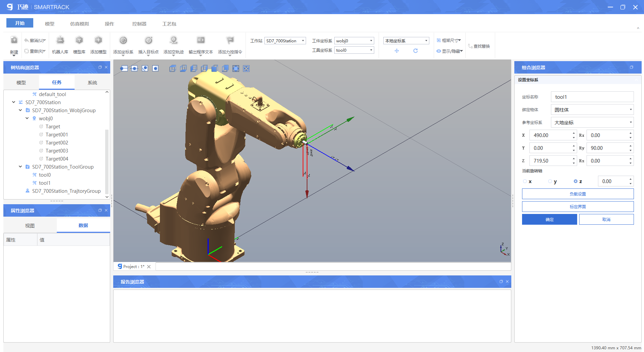This screenshot has height=352, width=644.
Task: Increase the Ry value 90.00 with stepper
Action: coord(631,146)
